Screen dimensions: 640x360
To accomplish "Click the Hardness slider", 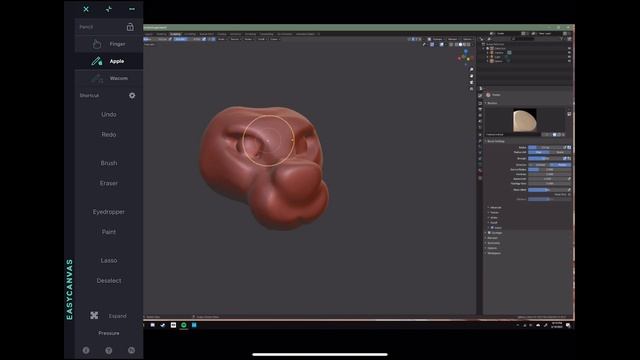I will pyautogui.click(x=549, y=174).
